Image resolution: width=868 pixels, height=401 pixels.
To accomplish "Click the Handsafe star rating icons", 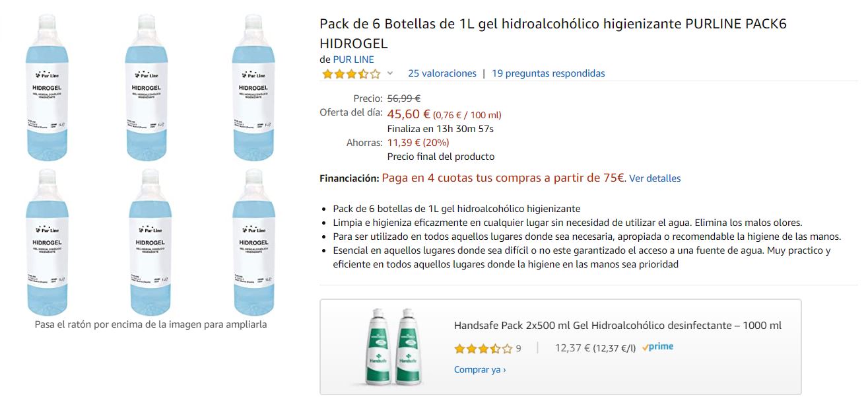I will click(x=483, y=348).
